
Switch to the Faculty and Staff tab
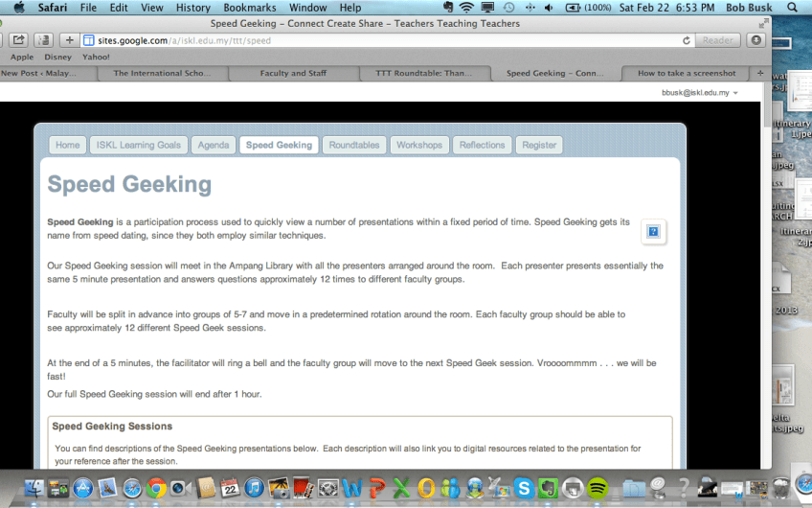[x=293, y=73]
